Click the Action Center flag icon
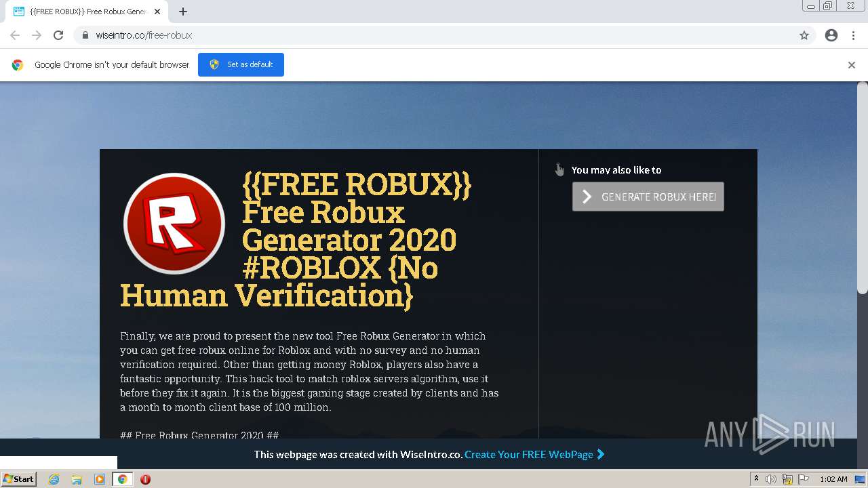This screenshot has height=488, width=868. pyautogui.click(x=804, y=479)
